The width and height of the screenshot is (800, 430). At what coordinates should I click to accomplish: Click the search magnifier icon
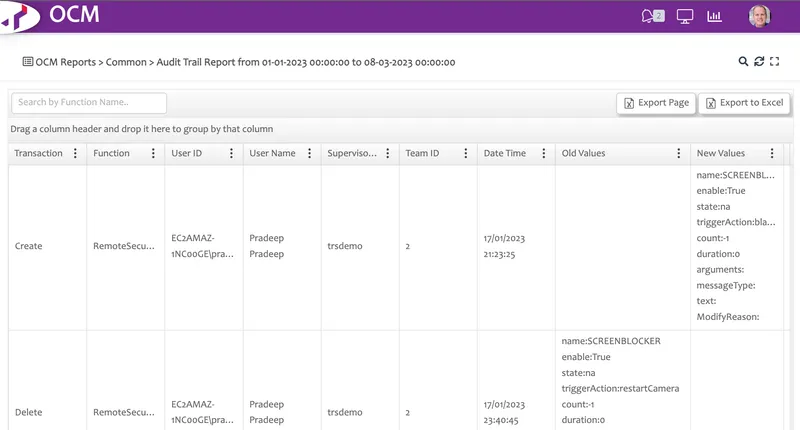[x=743, y=62]
